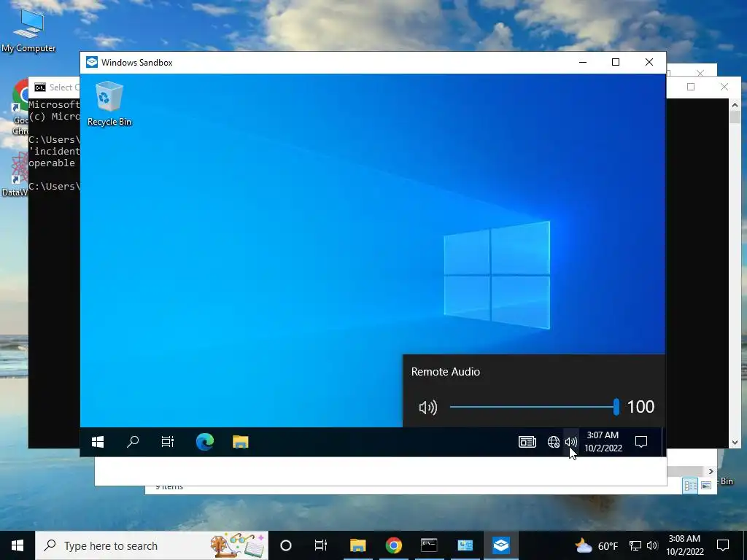Close the Command Prompt window
This screenshot has width=747, height=560.
pyautogui.click(x=724, y=87)
